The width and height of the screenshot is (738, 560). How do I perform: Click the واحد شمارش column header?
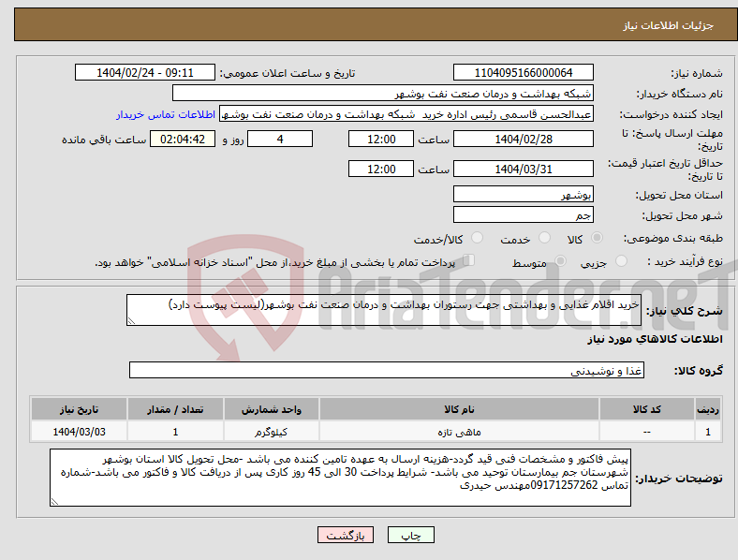(272, 409)
